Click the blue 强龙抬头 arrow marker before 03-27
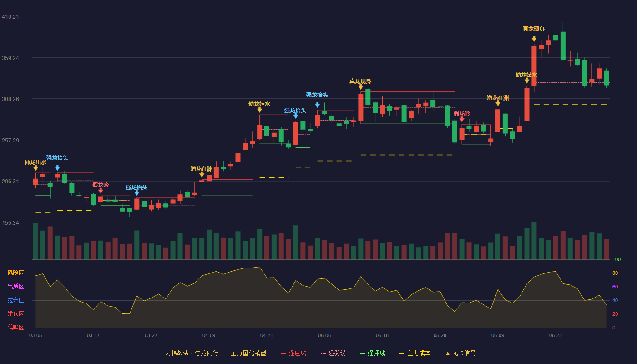 (x=136, y=193)
